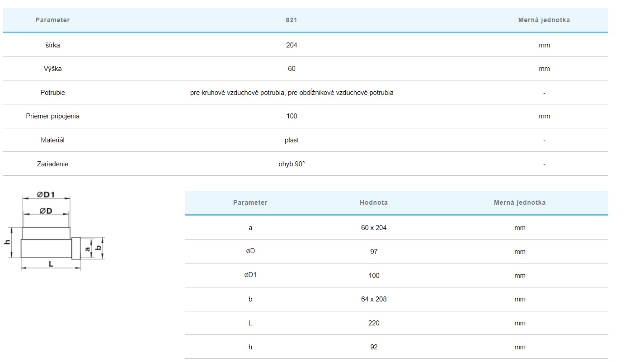This screenshot has width=644, height=362.
Task: Click the "plast" material value
Action: point(291,140)
